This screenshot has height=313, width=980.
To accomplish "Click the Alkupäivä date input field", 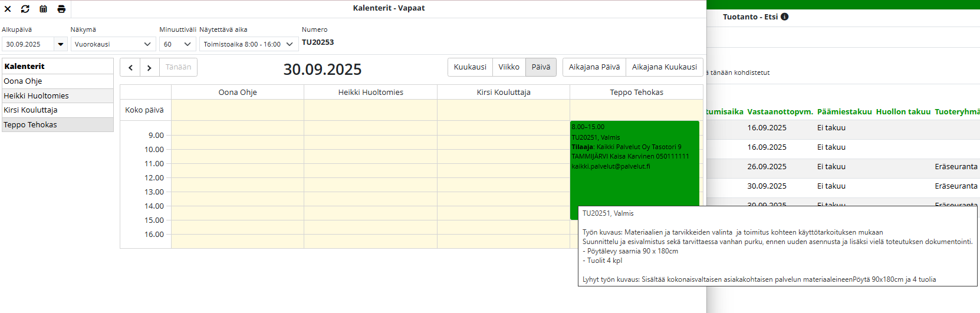I will point(28,44).
